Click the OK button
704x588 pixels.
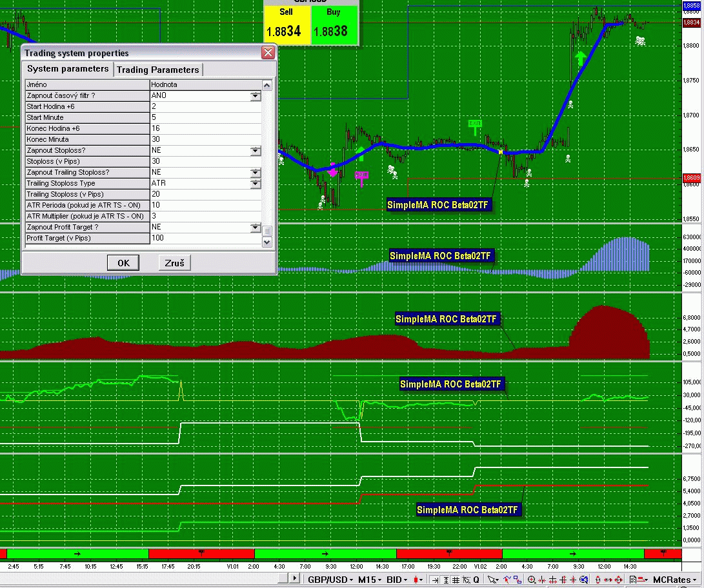123,263
